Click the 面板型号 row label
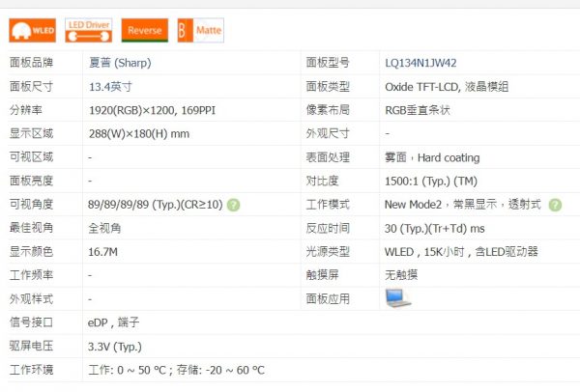This screenshot has width=580, height=392. tap(328, 63)
